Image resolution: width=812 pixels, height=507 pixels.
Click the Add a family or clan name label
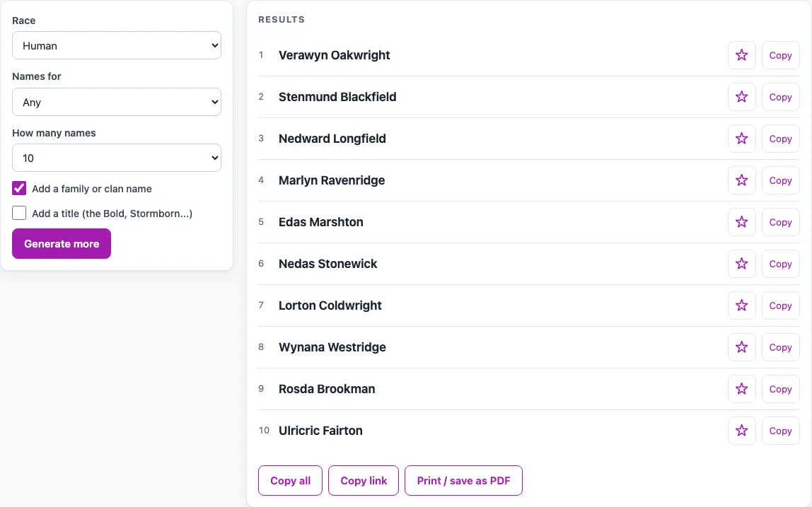click(92, 189)
